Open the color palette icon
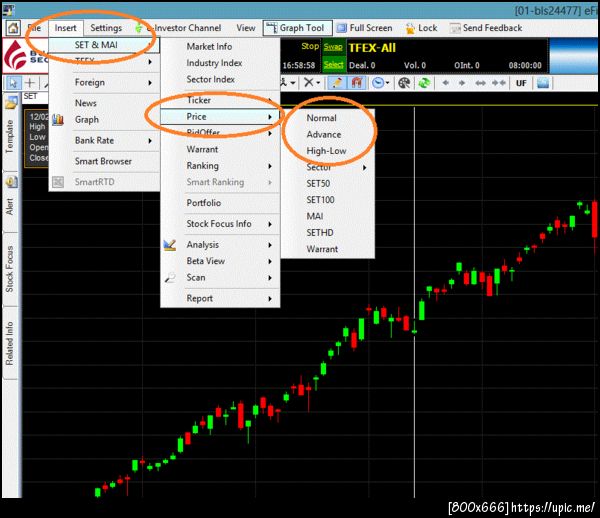This screenshot has width=600, height=518. (404, 83)
